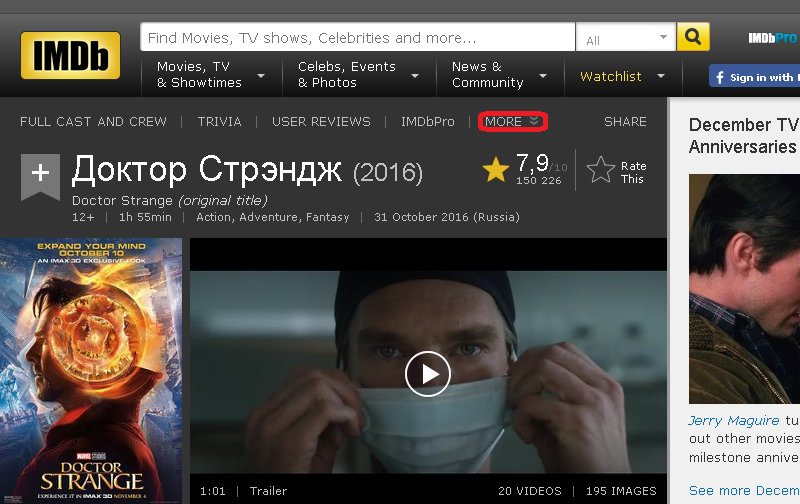Click the IMDb logo
This screenshot has width=800, height=504.
(x=70, y=56)
